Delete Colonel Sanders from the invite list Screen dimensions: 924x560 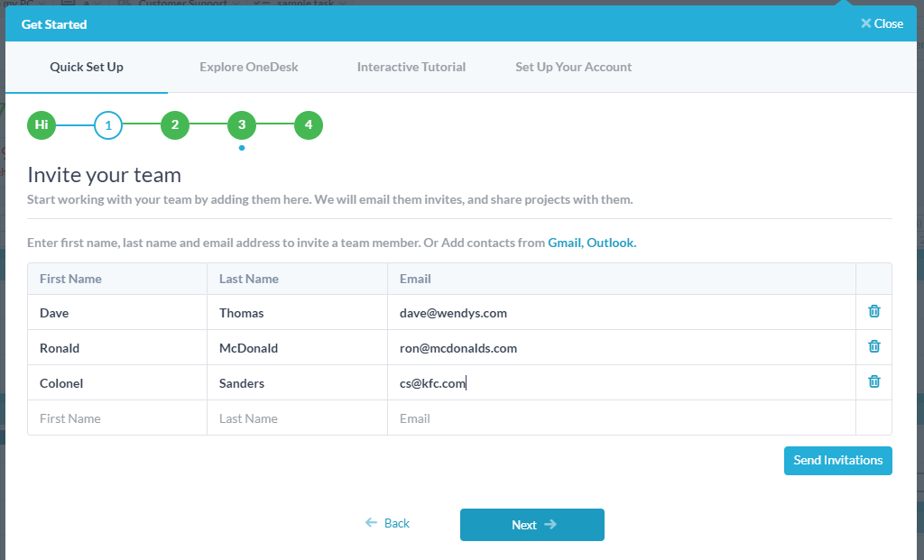(x=873, y=381)
